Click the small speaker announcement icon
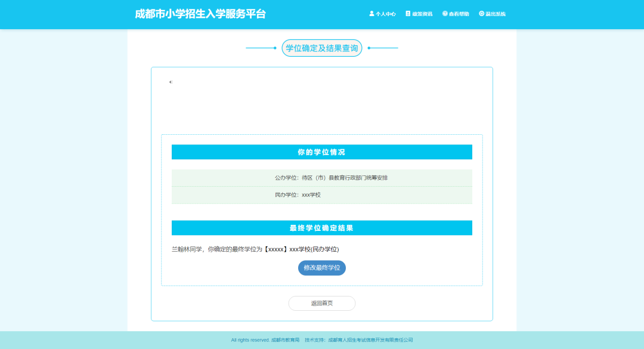Viewport: 644px width, 349px height. [171, 82]
